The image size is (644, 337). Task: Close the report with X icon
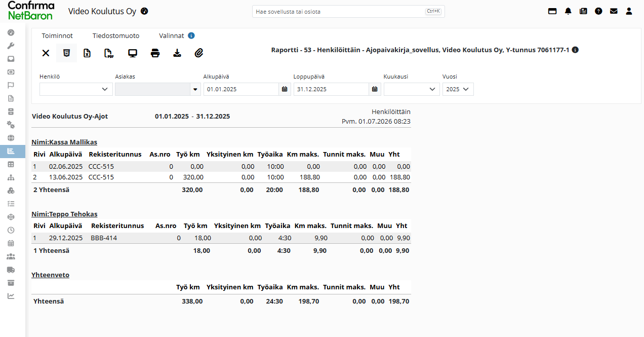point(46,53)
